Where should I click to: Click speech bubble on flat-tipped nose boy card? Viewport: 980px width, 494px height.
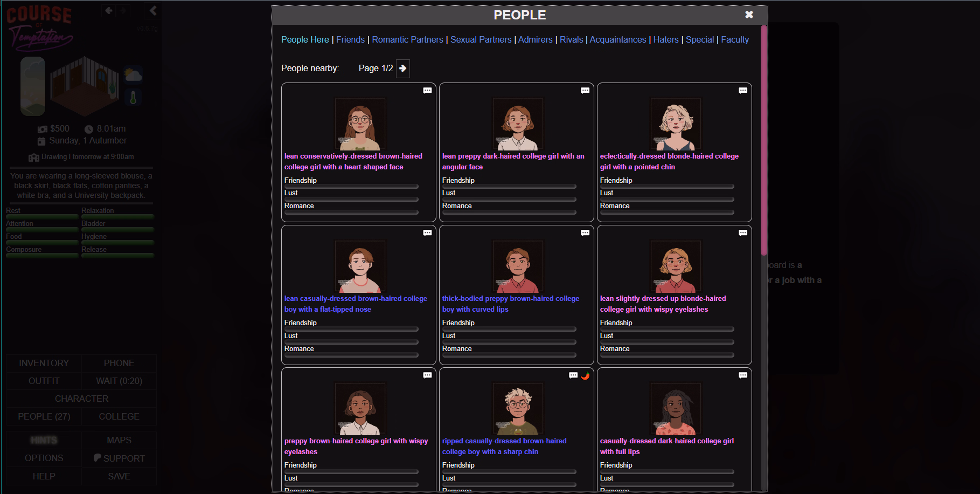[427, 233]
